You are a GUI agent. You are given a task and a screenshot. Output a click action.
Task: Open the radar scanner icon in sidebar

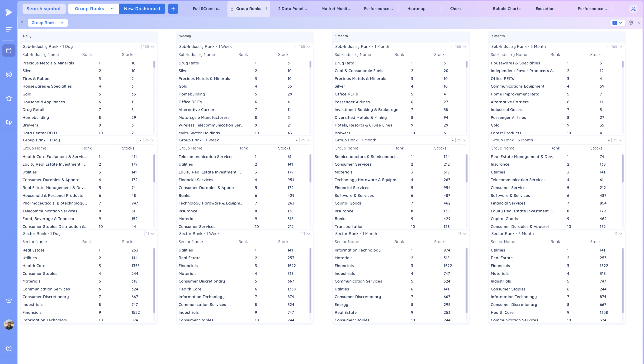9,74
